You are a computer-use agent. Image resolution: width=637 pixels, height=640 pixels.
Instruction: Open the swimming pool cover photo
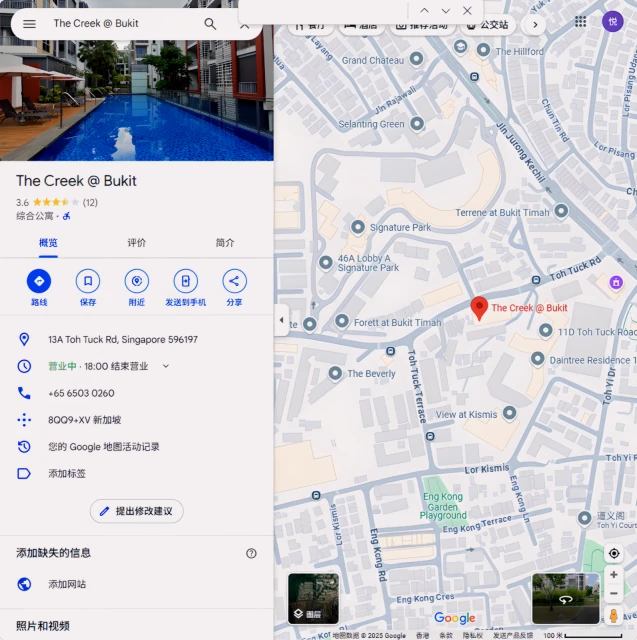[137, 100]
